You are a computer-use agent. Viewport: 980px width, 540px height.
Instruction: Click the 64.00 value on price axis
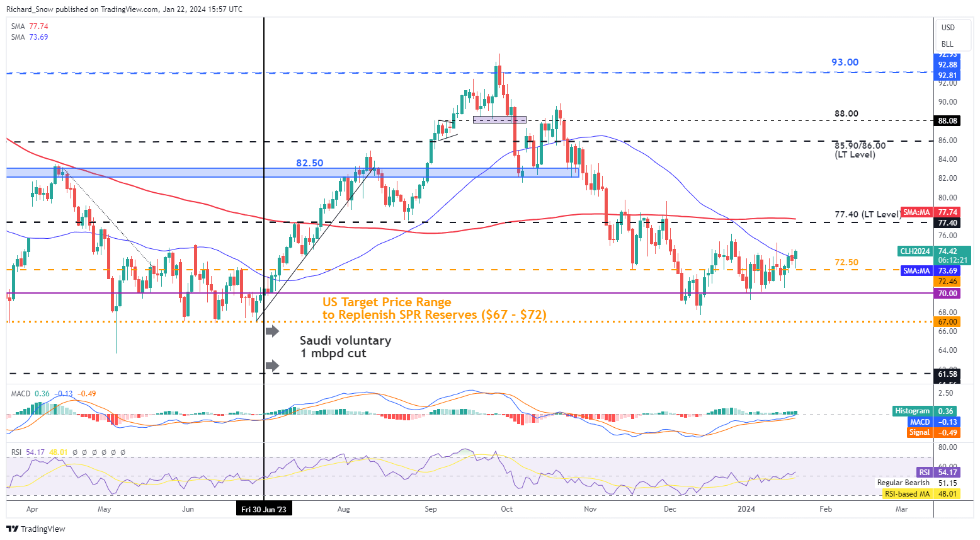[x=947, y=350]
